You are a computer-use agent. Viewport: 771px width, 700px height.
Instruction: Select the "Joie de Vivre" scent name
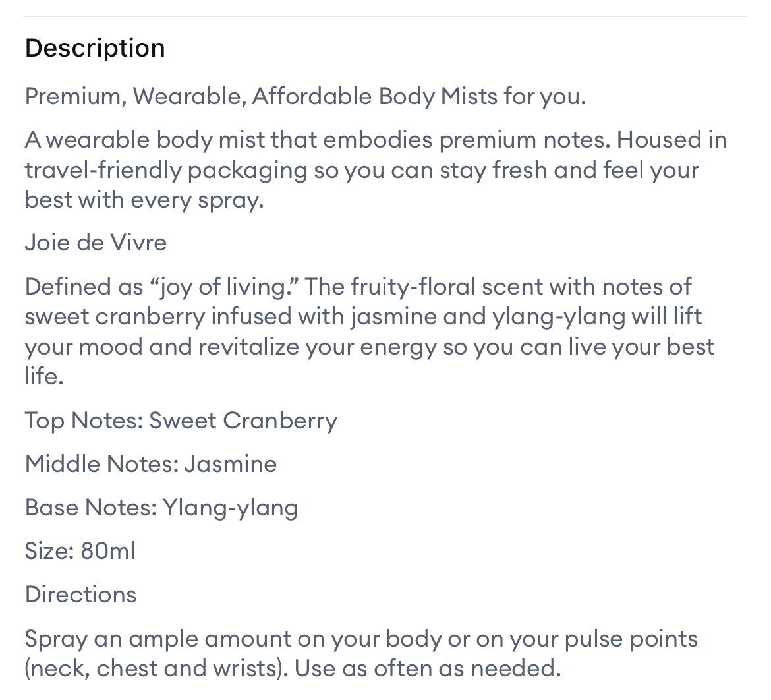[96, 243]
